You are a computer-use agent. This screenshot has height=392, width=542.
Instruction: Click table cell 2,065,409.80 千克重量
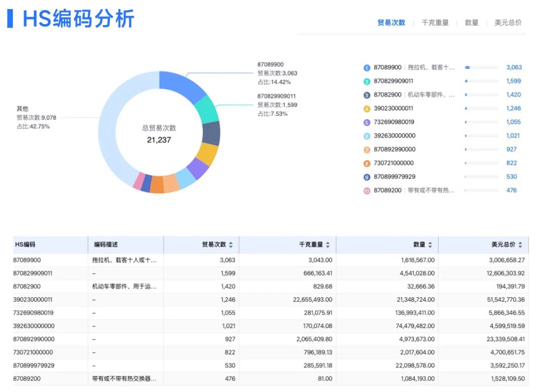pyautogui.click(x=314, y=339)
